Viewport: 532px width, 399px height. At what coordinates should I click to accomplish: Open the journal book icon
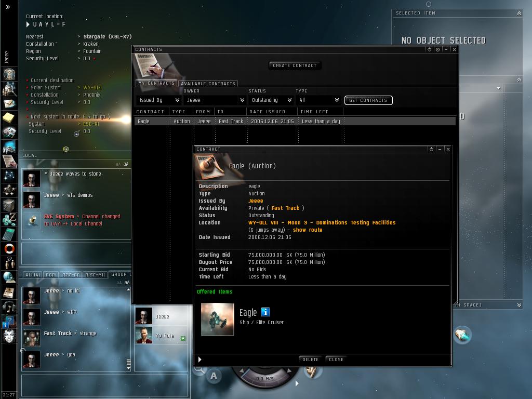tap(9, 292)
